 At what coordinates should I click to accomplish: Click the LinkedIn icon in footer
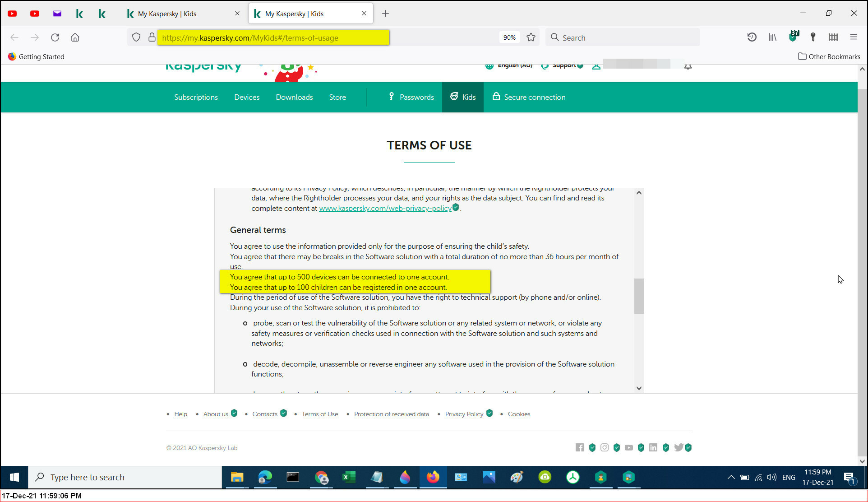tap(653, 447)
